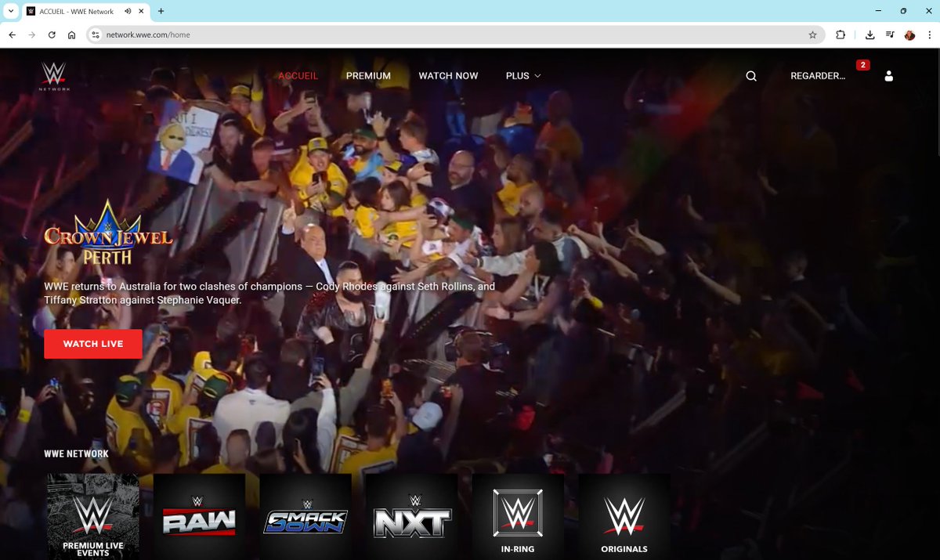Open tab search dropdown arrow
Viewport: 940px width, 560px height.
(9, 12)
